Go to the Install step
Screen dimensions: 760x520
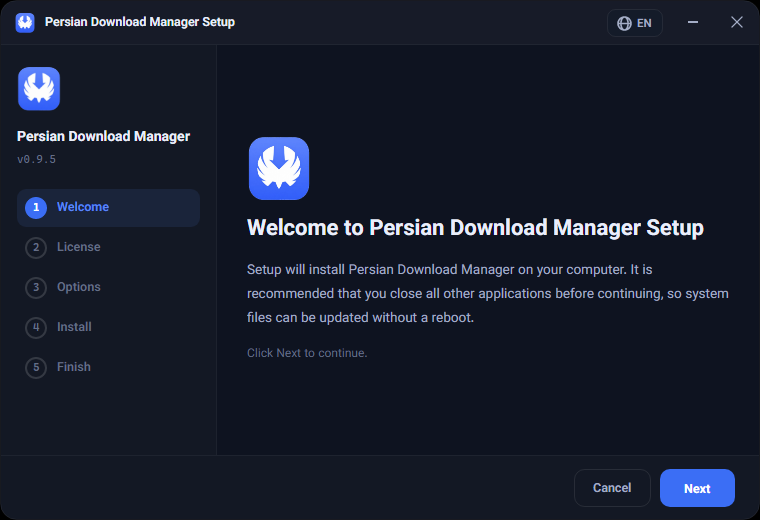[108, 327]
